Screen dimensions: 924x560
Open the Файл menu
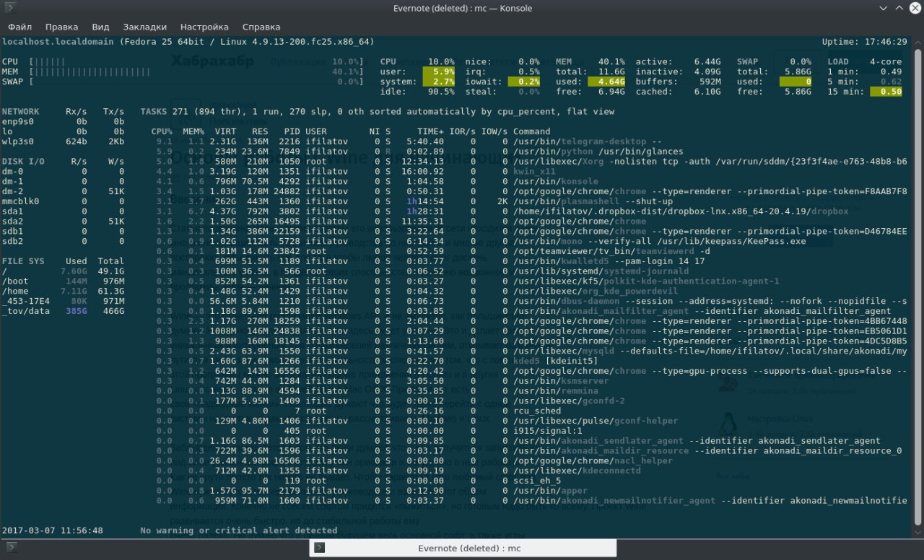(x=20, y=27)
